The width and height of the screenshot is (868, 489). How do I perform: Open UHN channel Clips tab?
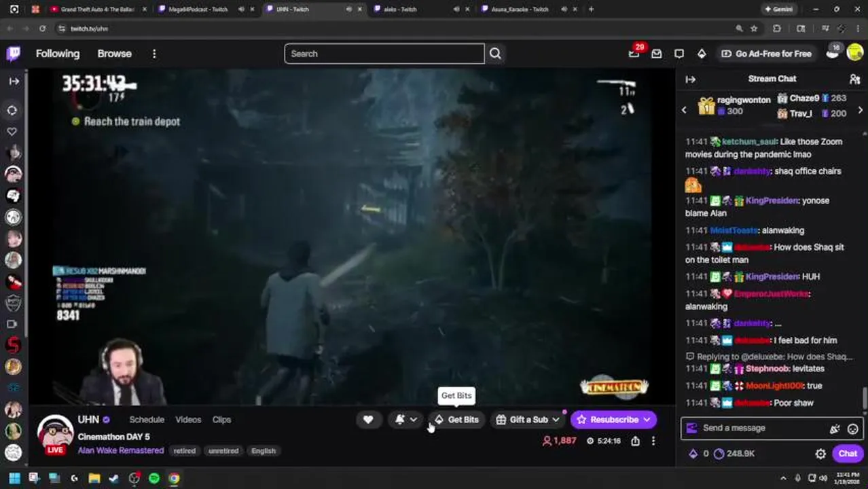(x=221, y=420)
